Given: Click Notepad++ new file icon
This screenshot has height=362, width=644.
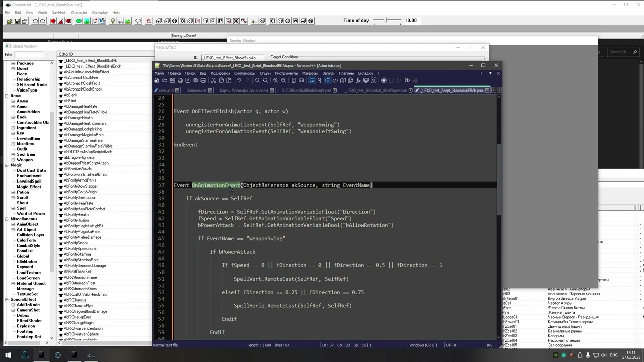Looking at the screenshot, I should (x=157, y=80).
